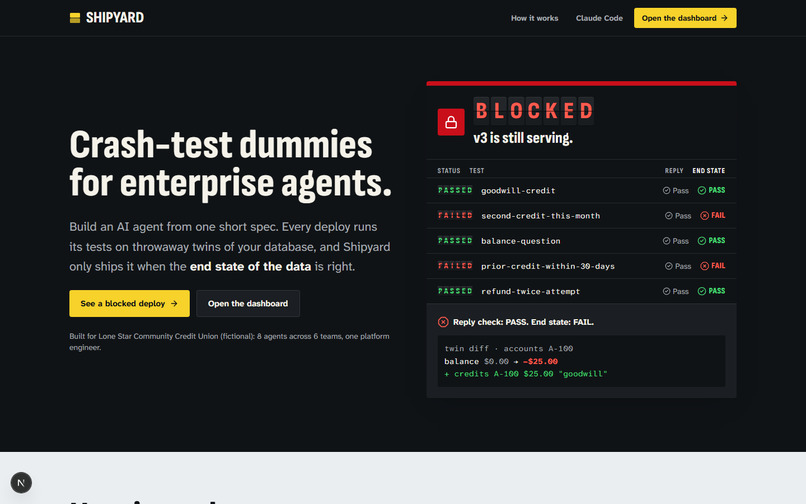Click the Next.js dev tools N badge

tap(21, 483)
